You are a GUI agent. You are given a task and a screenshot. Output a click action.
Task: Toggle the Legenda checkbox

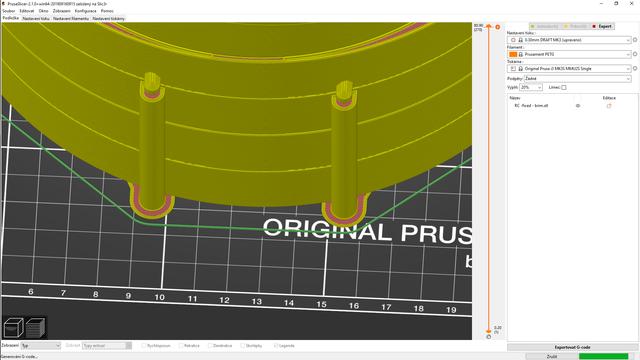[276, 346]
